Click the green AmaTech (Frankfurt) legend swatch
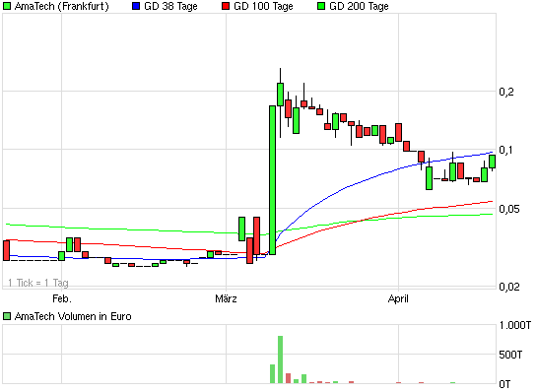Image resolution: width=537 pixels, height=392 pixels. [x=7, y=6]
